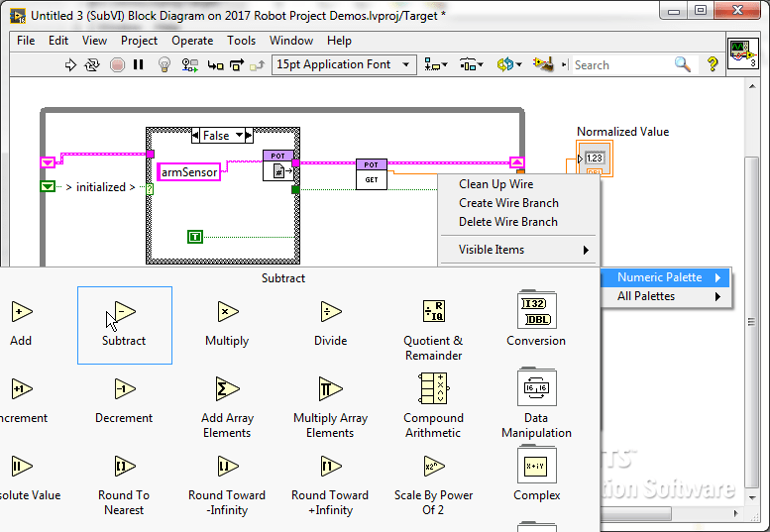Select Quotient & Remainder function

pos(434,328)
